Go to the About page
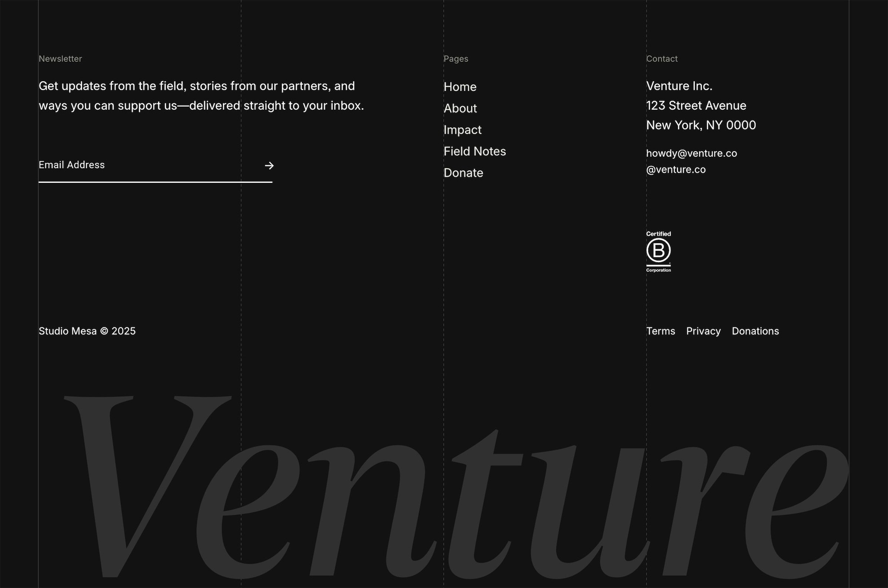The width and height of the screenshot is (888, 588). 460,108
